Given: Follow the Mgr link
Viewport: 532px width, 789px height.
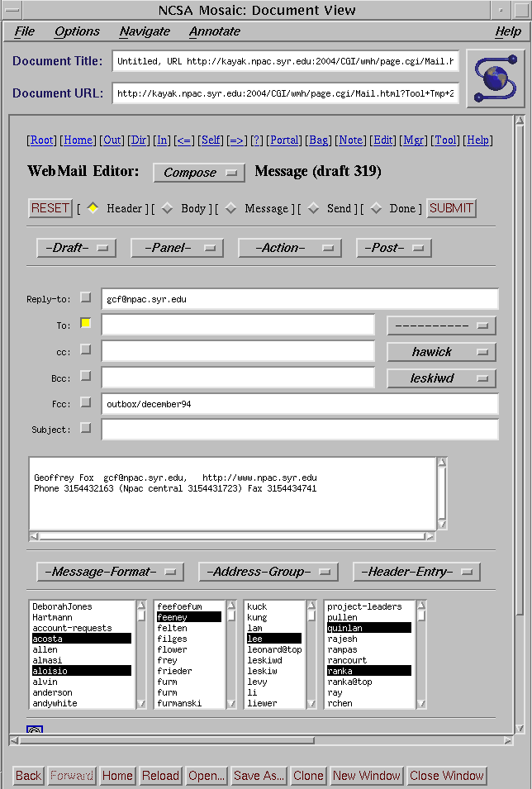Looking at the screenshot, I should point(413,140).
